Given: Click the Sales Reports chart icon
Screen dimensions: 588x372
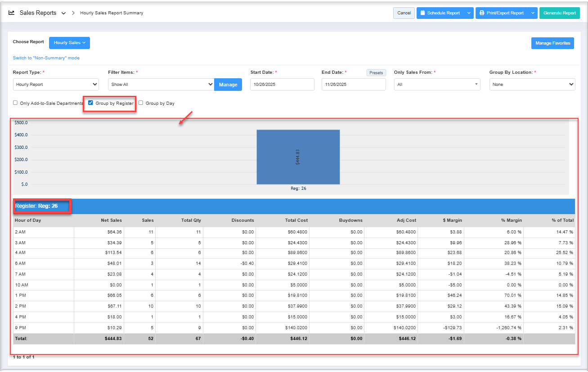Looking at the screenshot, I should point(12,13).
